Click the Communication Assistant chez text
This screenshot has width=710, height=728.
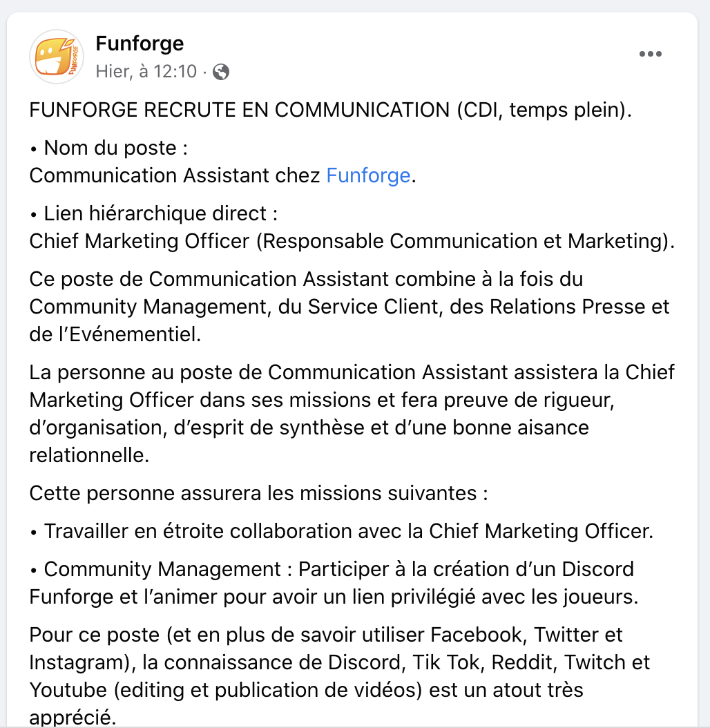[x=175, y=175]
